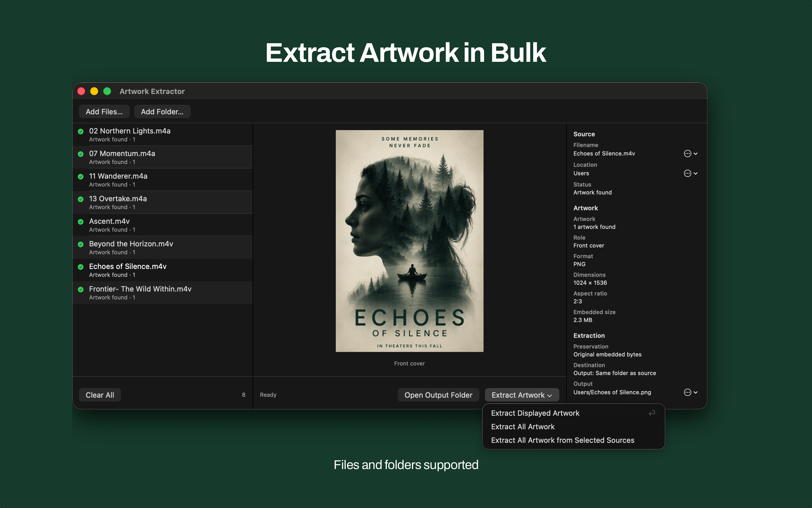The image size is (812, 508).
Task: Click the Clear All button
Action: click(100, 395)
